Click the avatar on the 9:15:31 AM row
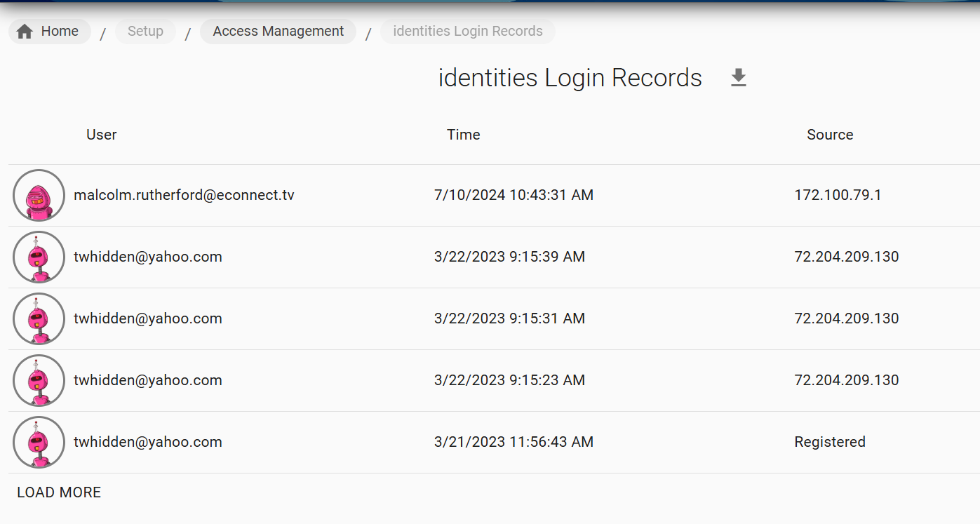The image size is (980, 524). [39, 318]
